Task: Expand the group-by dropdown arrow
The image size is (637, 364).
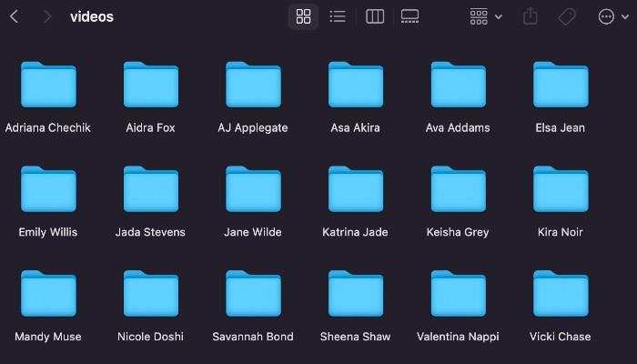Action: click(x=499, y=17)
